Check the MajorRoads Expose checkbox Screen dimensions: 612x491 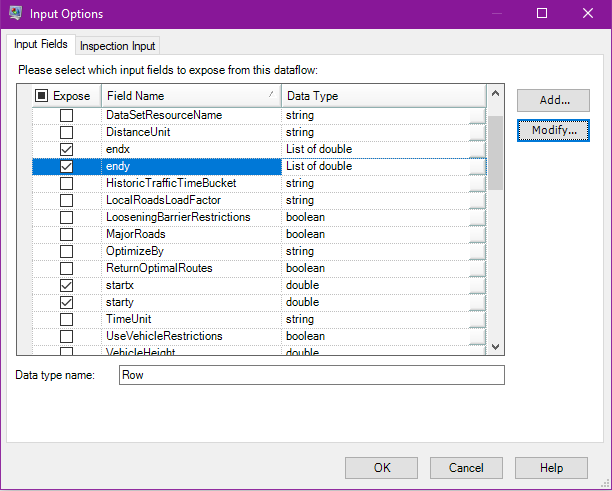pyautogui.click(x=66, y=234)
